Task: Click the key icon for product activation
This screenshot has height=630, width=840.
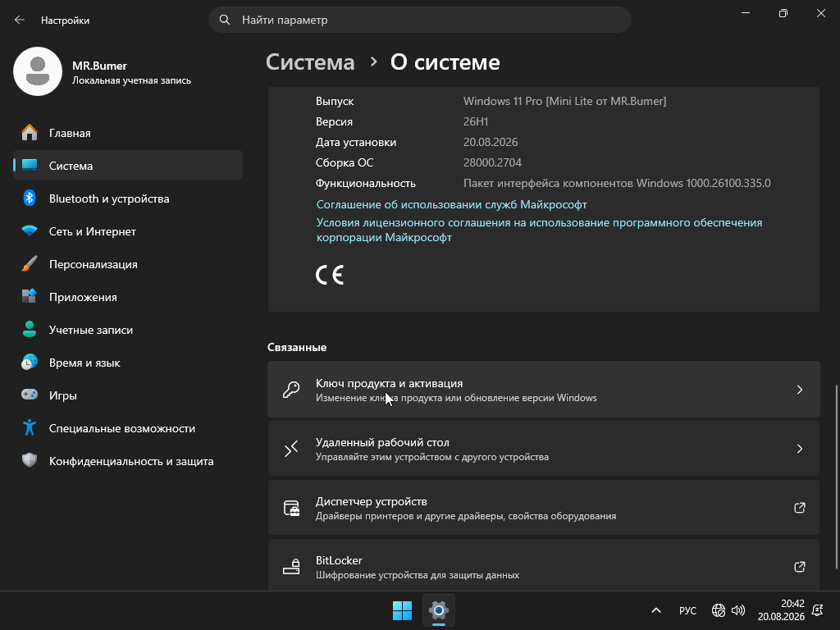Action: click(x=291, y=390)
